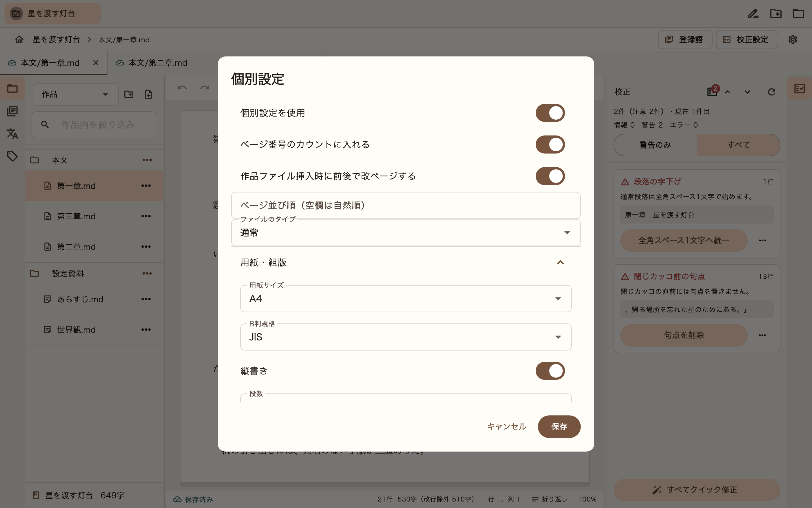Viewport: 812px width, 508px height.
Task: Click the redo arrow in editor toolbar
Action: (x=204, y=88)
